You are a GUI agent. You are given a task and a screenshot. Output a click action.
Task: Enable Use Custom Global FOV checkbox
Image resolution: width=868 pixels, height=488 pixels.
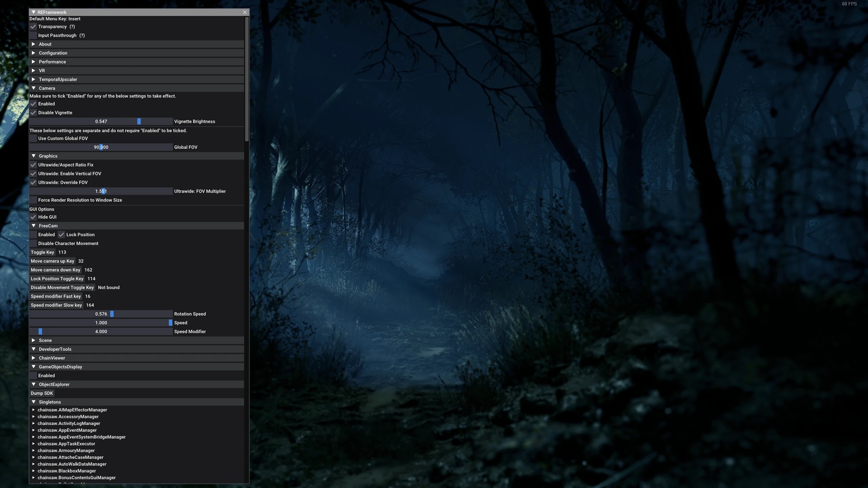tap(33, 139)
